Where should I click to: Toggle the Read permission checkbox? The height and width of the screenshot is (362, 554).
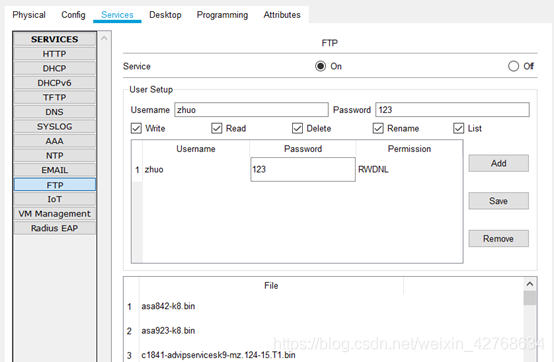click(x=217, y=128)
